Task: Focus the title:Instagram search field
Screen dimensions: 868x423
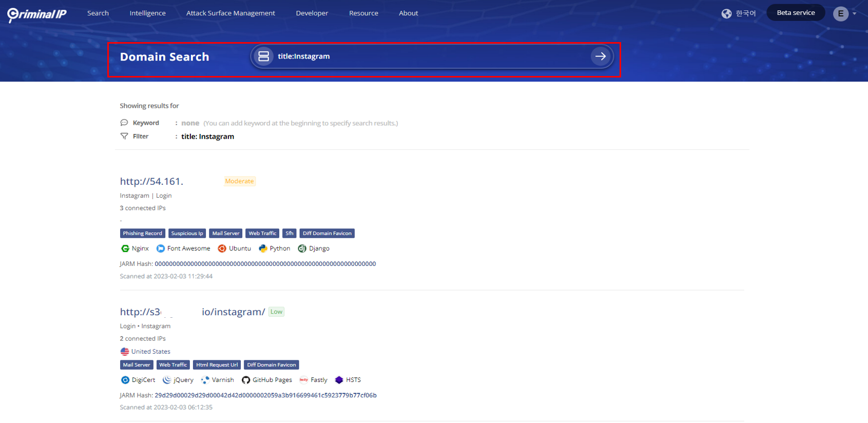Action: coord(431,56)
